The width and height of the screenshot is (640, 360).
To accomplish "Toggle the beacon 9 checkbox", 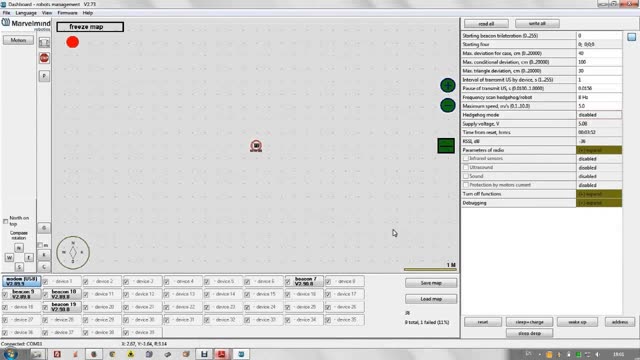I will coord(5,294).
